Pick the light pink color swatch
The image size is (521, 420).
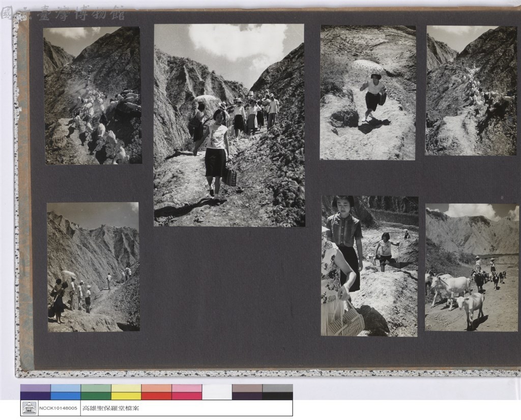[x=186, y=388]
